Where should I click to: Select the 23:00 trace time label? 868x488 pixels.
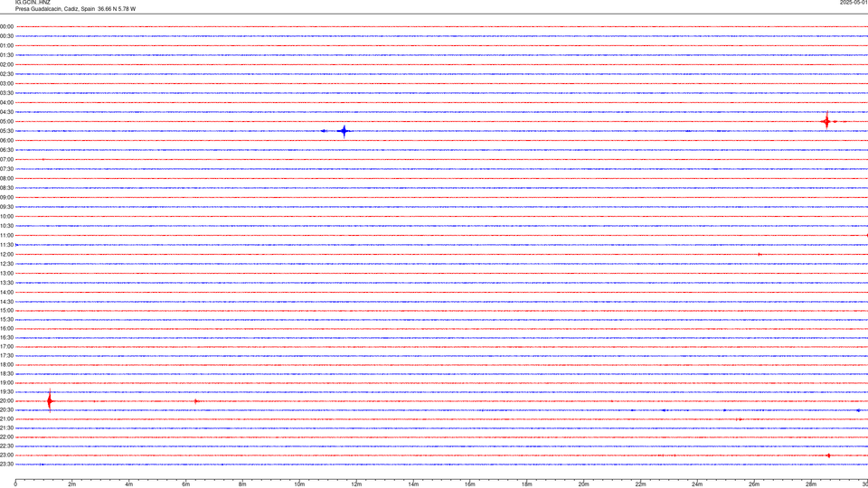click(x=6, y=455)
